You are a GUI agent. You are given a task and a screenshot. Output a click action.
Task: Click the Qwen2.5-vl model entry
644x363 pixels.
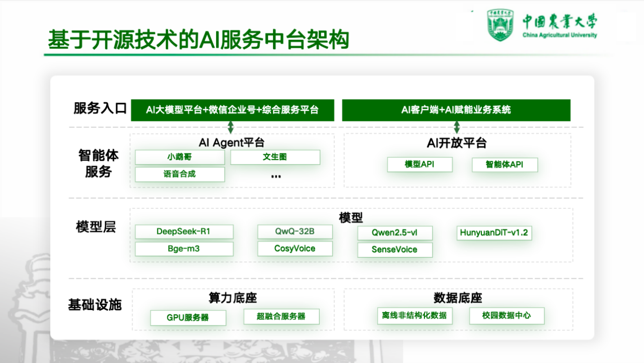coord(395,233)
